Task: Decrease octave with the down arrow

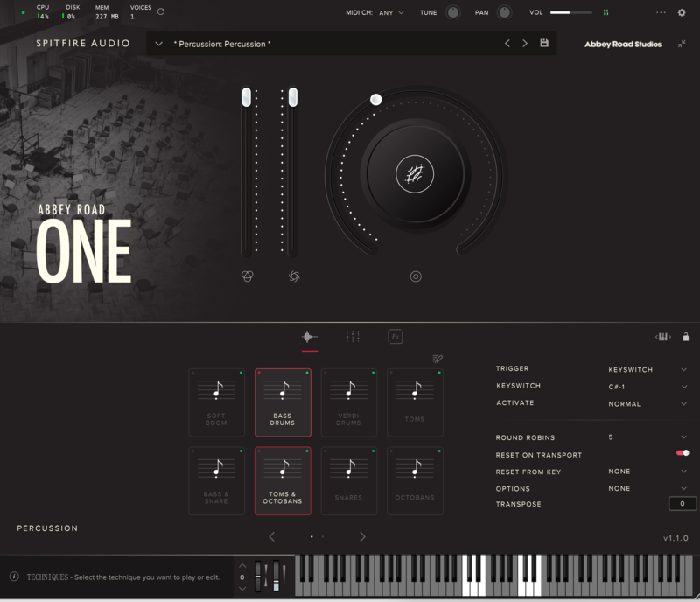Action: [x=242, y=589]
